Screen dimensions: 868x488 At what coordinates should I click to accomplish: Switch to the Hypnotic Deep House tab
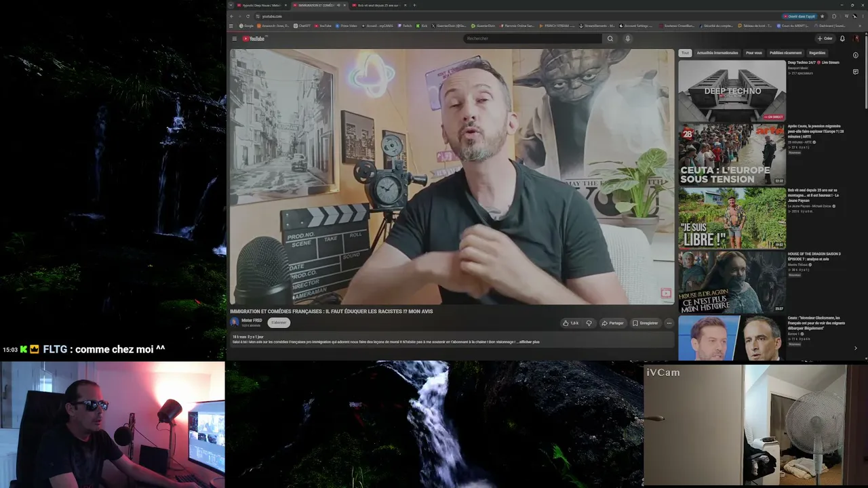pos(258,5)
